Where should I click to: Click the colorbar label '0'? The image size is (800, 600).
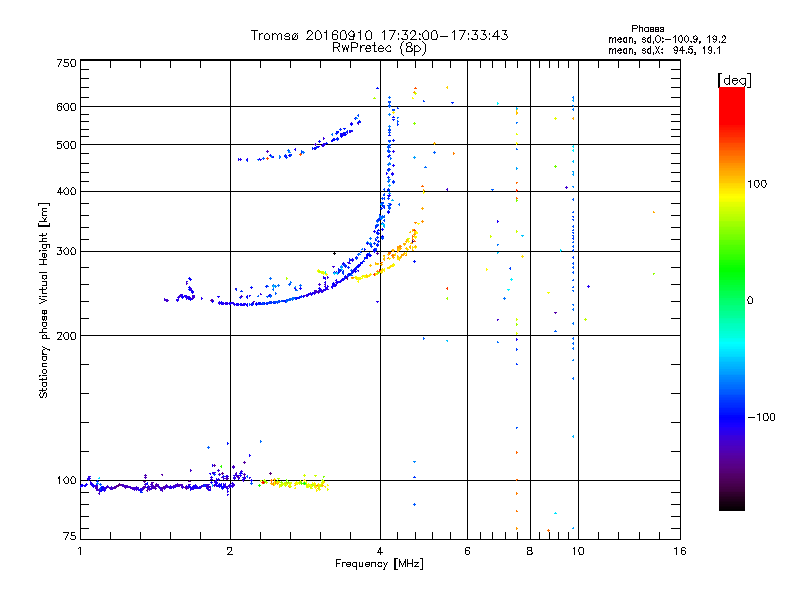point(750,300)
